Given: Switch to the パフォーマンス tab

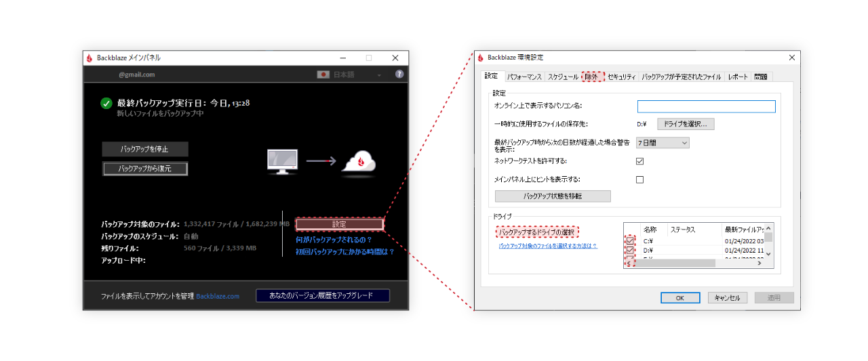Looking at the screenshot, I should tap(524, 77).
